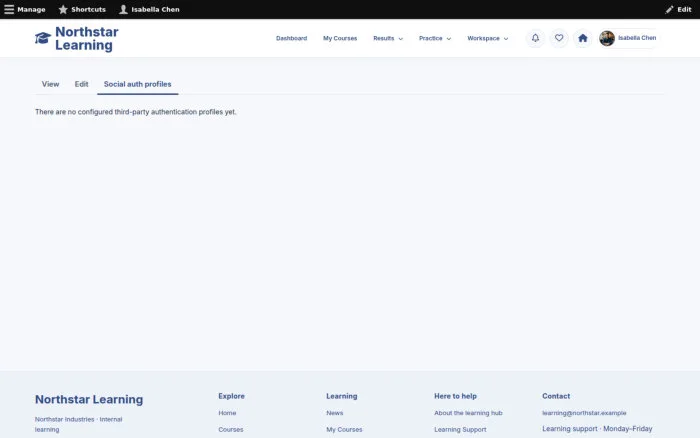Click Isabella Chen name in header
This screenshot has width=700, height=438.
(x=637, y=38)
